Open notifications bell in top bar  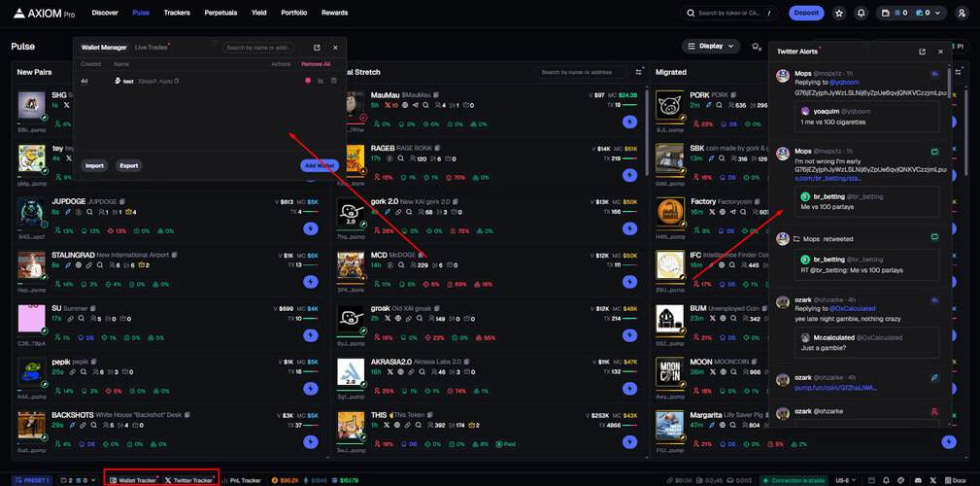(862, 13)
